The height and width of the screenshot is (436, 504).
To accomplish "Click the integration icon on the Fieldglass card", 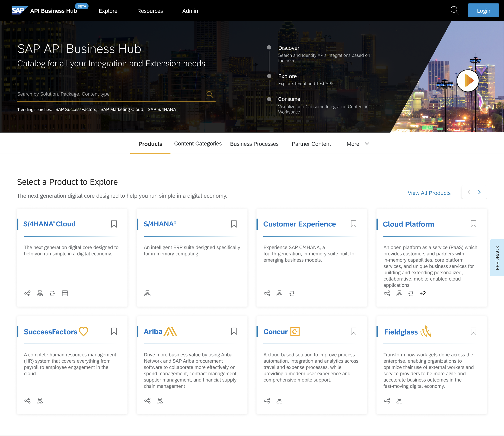I will (399, 401).
